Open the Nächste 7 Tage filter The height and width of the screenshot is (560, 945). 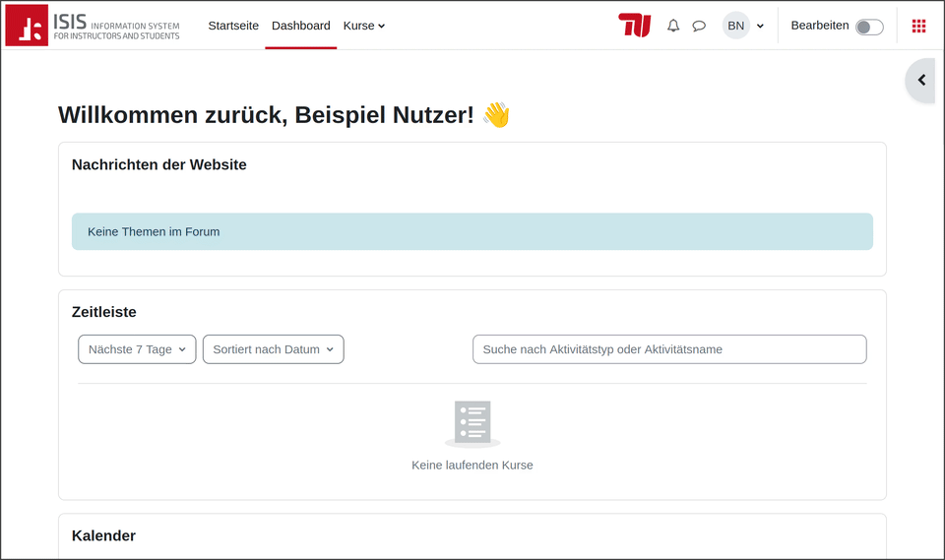click(137, 349)
